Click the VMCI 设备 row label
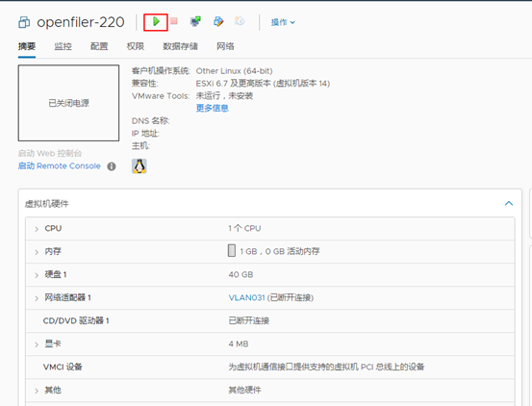The height and width of the screenshot is (406, 532). 63,367
